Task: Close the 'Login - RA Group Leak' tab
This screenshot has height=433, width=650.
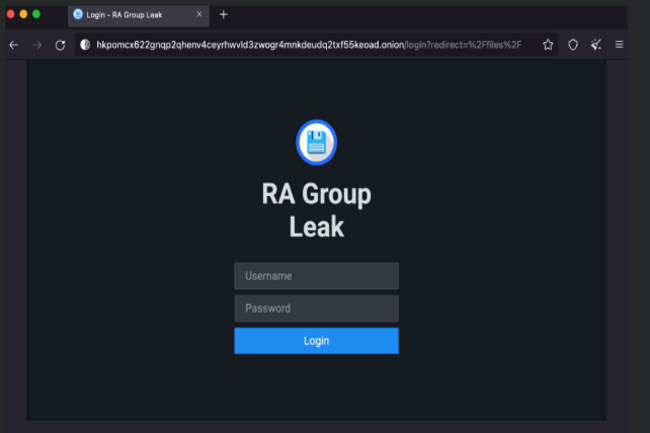Action: (199, 15)
